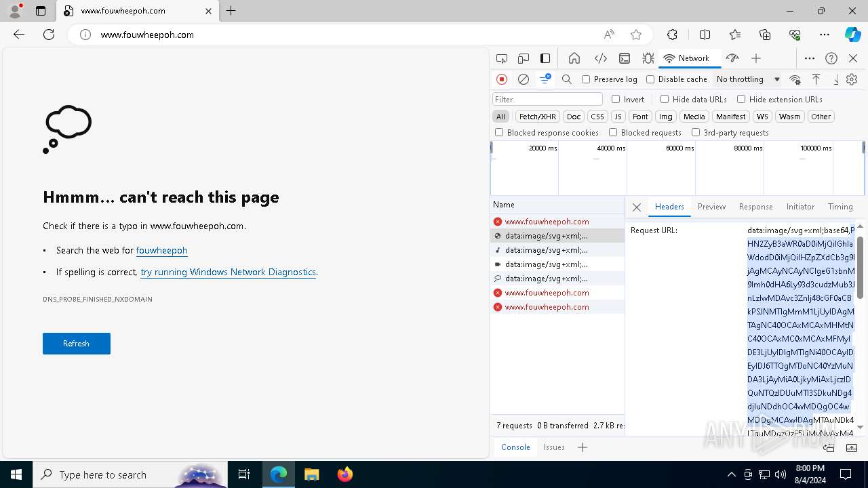Open the Elements tool icon
The width and height of the screenshot is (868, 488).
[600, 58]
